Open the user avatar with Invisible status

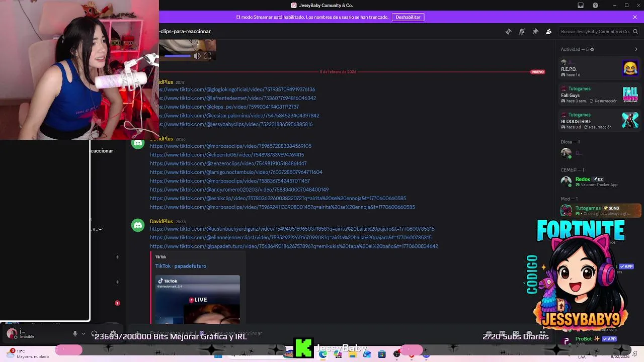tap(12, 333)
